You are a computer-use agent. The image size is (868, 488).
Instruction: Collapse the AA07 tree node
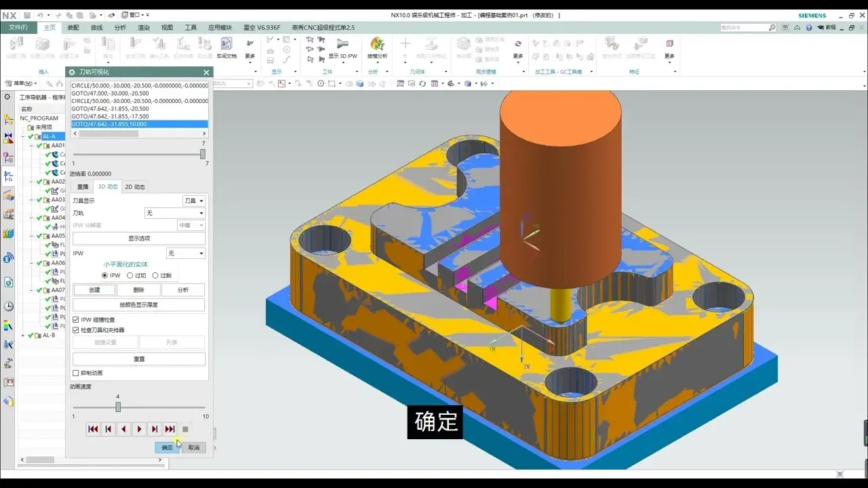[32, 290]
